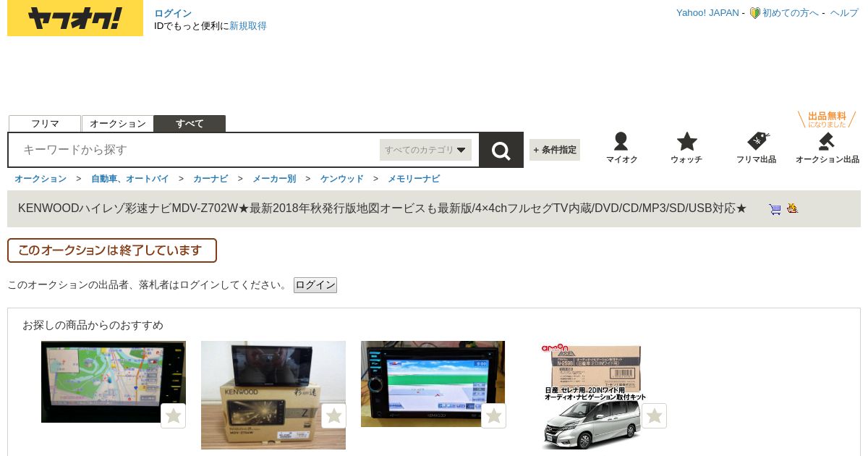The image size is (868, 456).
Task: Click the メモリーナビ breadcrumb link
Action: [x=414, y=179]
